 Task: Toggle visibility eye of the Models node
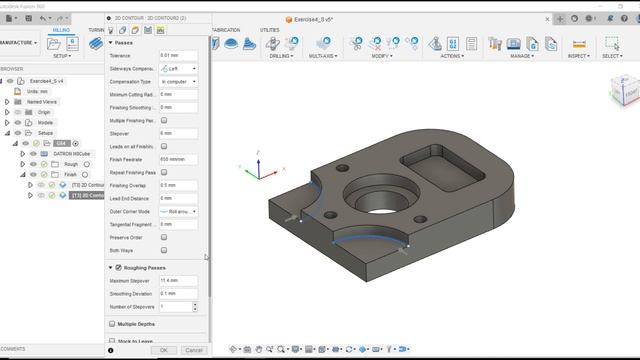tap(18, 122)
